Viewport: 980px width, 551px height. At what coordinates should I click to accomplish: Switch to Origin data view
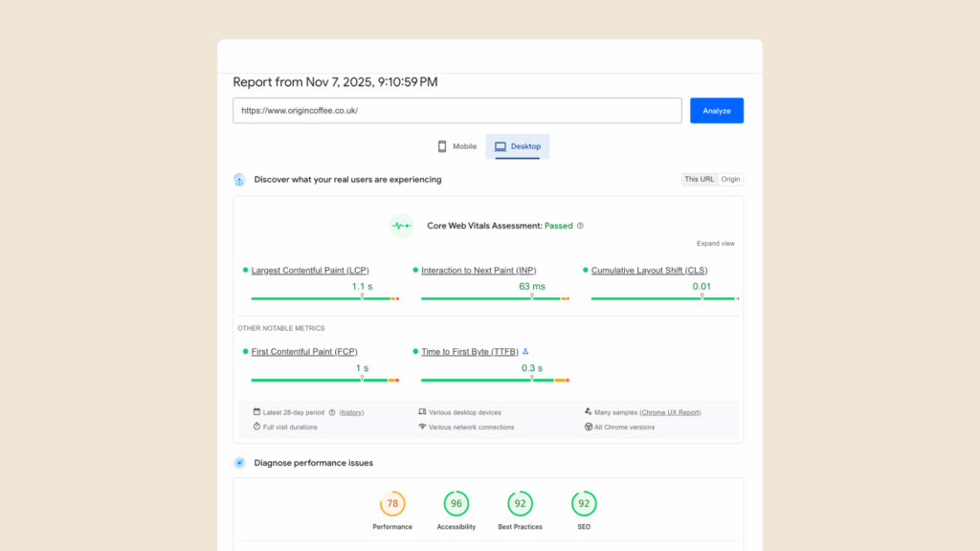pyautogui.click(x=730, y=179)
